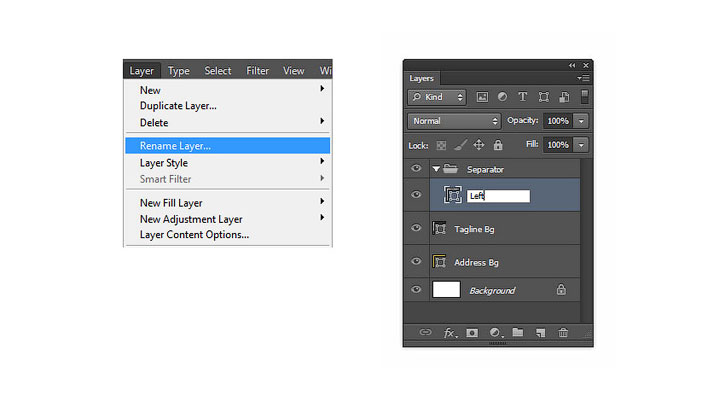
Task: Open the Filter menu
Action: coord(258,71)
